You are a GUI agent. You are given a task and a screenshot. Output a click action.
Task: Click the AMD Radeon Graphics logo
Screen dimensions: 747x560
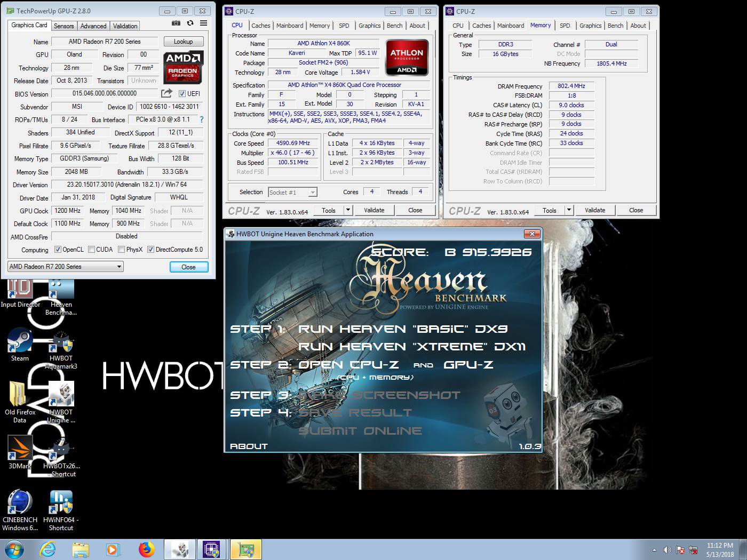click(183, 67)
